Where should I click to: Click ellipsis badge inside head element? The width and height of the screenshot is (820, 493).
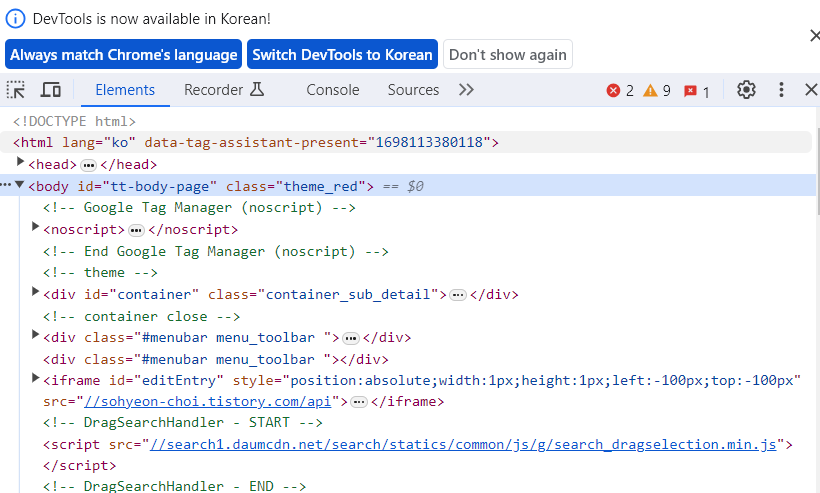click(89, 166)
